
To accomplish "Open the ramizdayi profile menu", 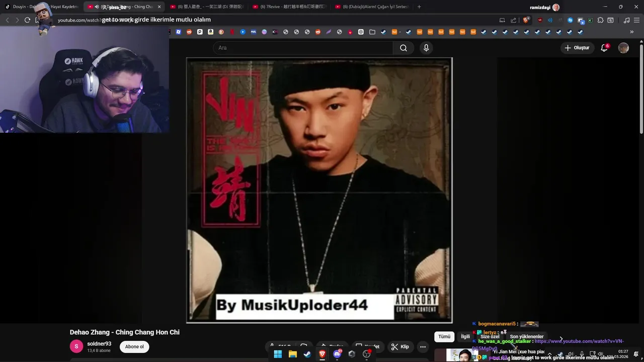I will (545, 7).
